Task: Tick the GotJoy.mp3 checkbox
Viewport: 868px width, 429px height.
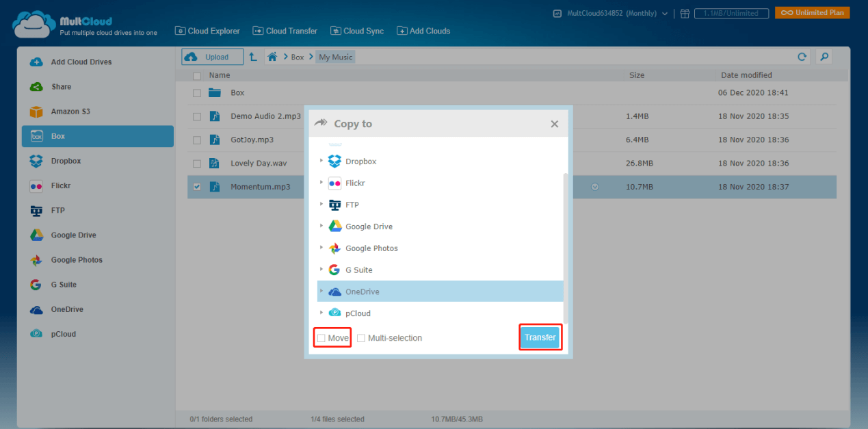Action: point(197,140)
